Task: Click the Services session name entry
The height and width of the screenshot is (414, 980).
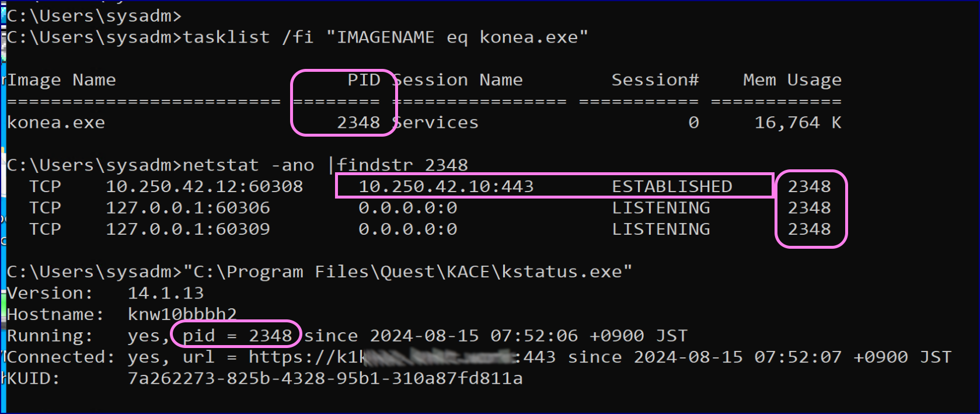Action: coord(435,123)
